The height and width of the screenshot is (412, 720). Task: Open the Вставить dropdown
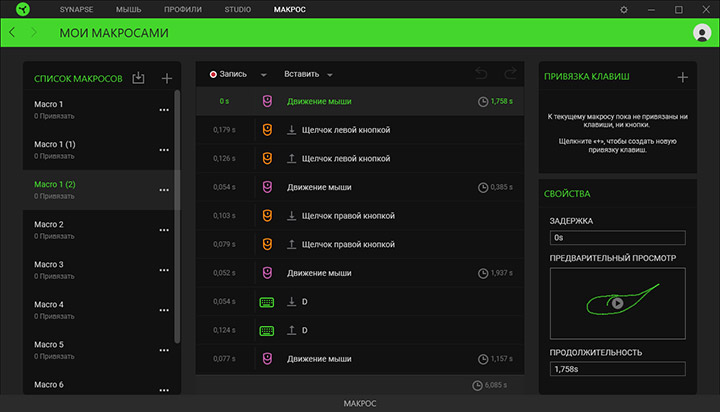(x=308, y=74)
